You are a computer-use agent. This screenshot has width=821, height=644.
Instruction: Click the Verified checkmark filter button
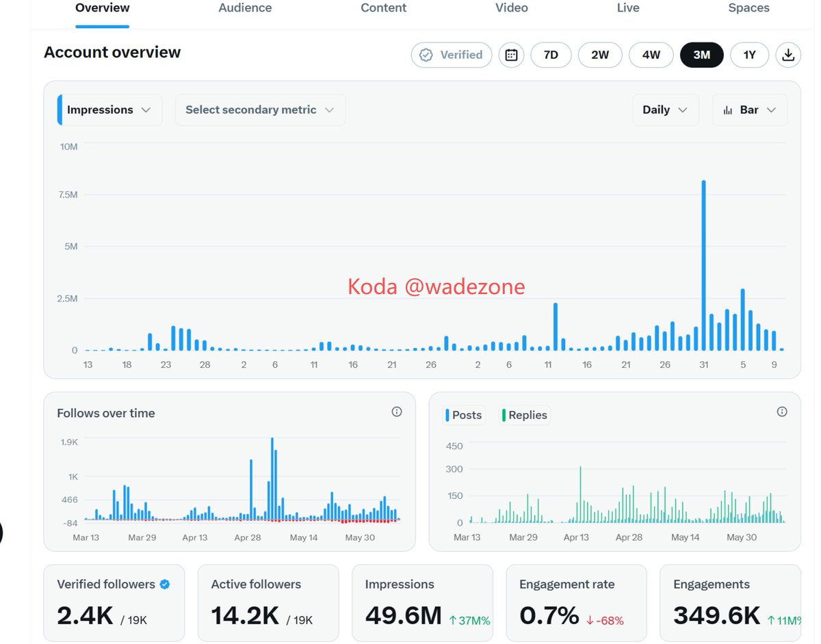(452, 55)
